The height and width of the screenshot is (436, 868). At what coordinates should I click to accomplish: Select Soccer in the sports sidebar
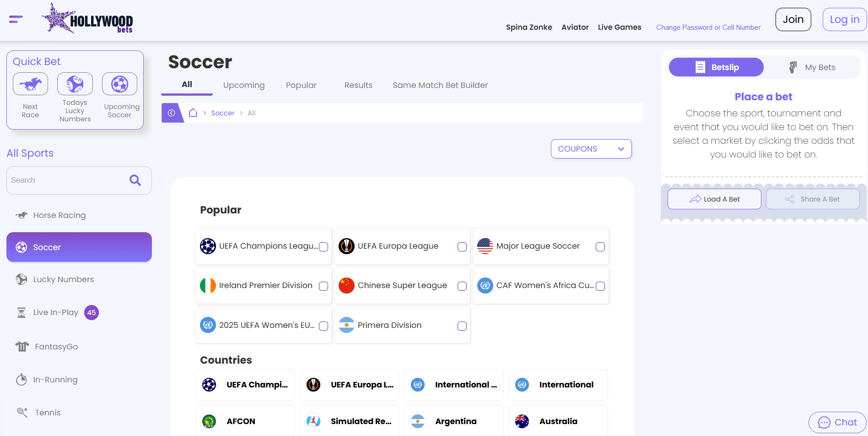79,247
